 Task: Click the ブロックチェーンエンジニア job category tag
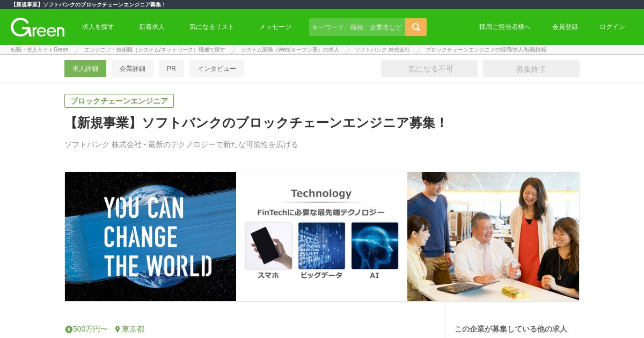coord(119,101)
